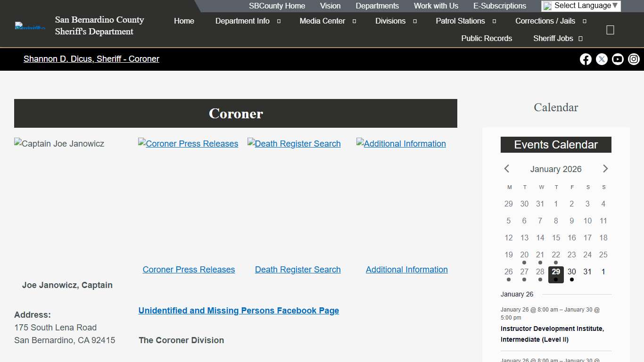Open the Instagram profile icon
644x362 pixels.
pos(634,59)
